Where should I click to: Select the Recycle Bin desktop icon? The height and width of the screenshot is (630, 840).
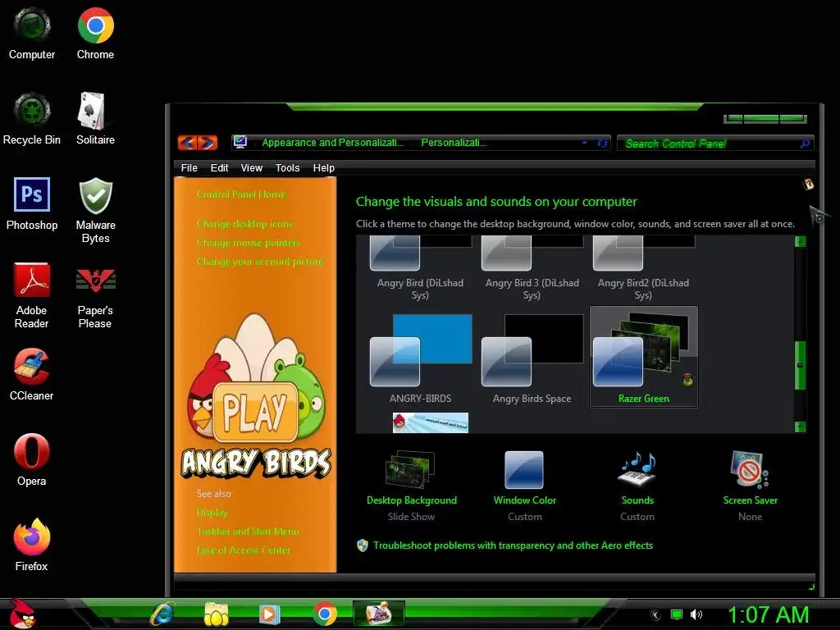pyautogui.click(x=32, y=119)
